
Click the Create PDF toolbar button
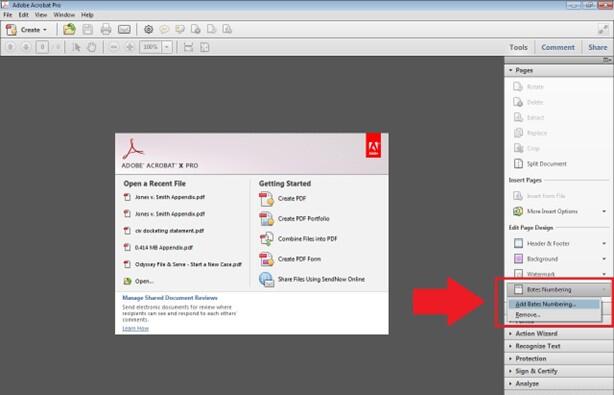click(26, 30)
